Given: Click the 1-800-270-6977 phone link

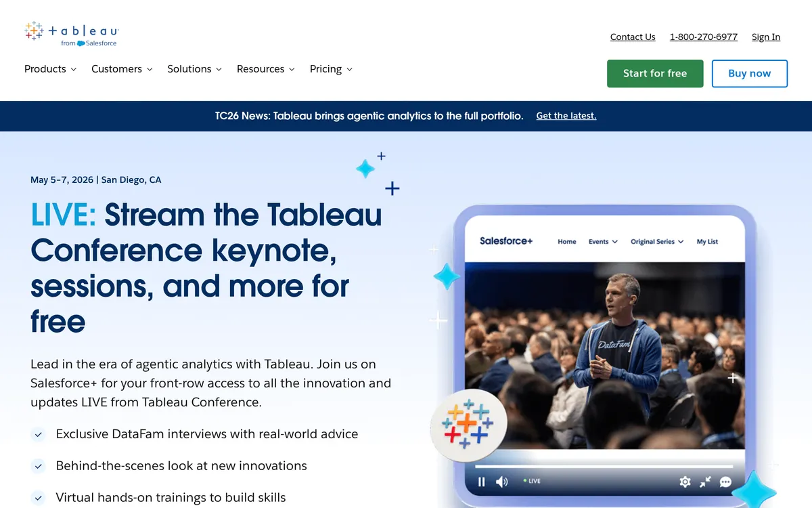Looking at the screenshot, I should [704, 37].
